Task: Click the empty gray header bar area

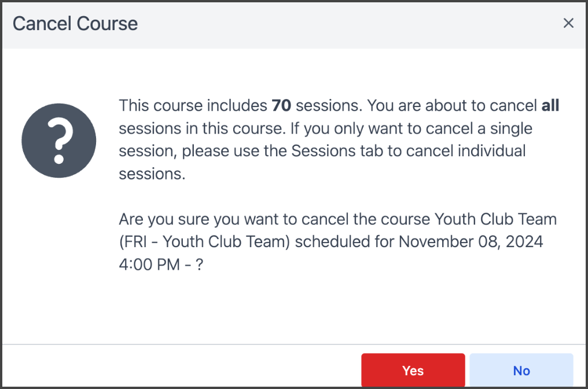Action: click(x=347, y=24)
